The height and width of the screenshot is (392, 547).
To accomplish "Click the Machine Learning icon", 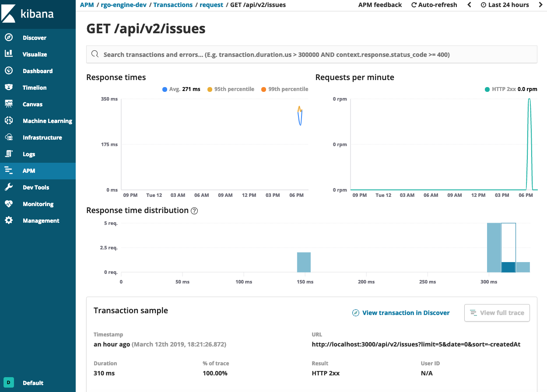I will tap(9, 120).
